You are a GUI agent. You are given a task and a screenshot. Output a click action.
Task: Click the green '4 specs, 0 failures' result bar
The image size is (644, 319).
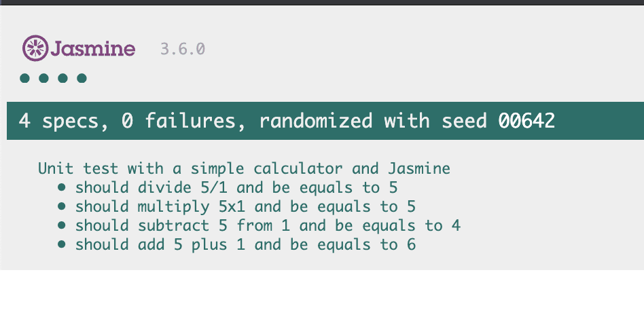(325, 121)
